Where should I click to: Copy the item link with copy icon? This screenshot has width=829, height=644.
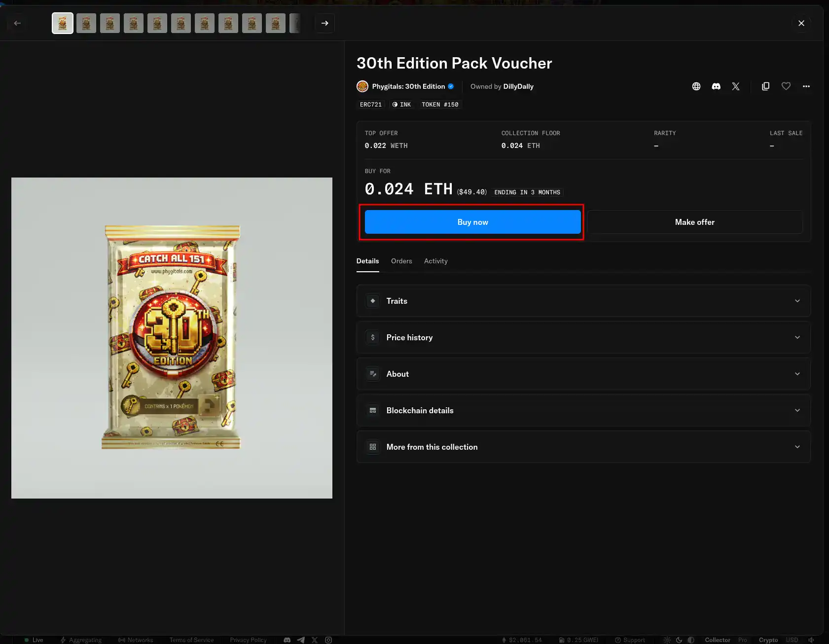tap(765, 86)
